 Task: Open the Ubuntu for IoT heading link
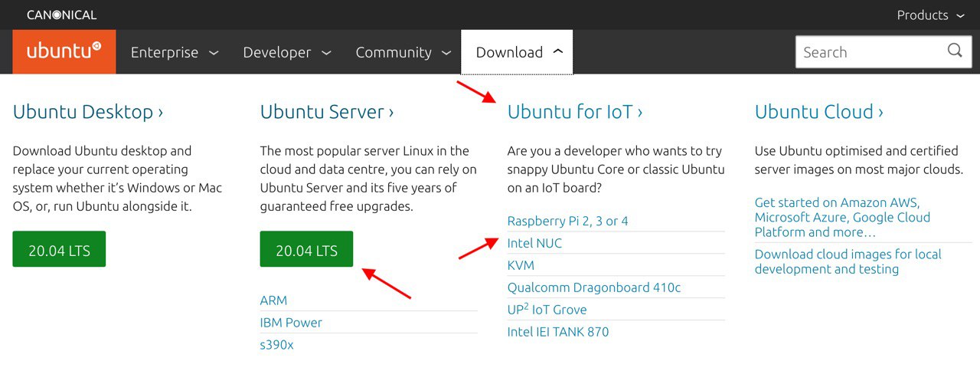pyautogui.click(x=575, y=112)
